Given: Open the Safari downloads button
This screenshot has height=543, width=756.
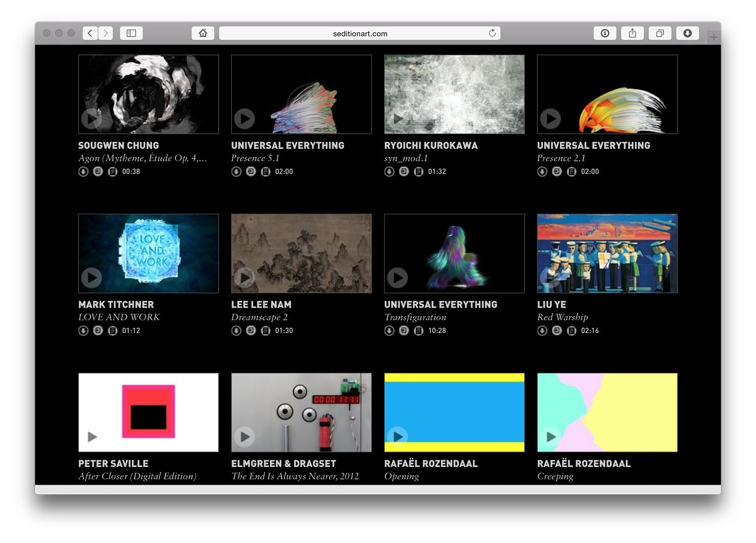Looking at the screenshot, I should [687, 33].
